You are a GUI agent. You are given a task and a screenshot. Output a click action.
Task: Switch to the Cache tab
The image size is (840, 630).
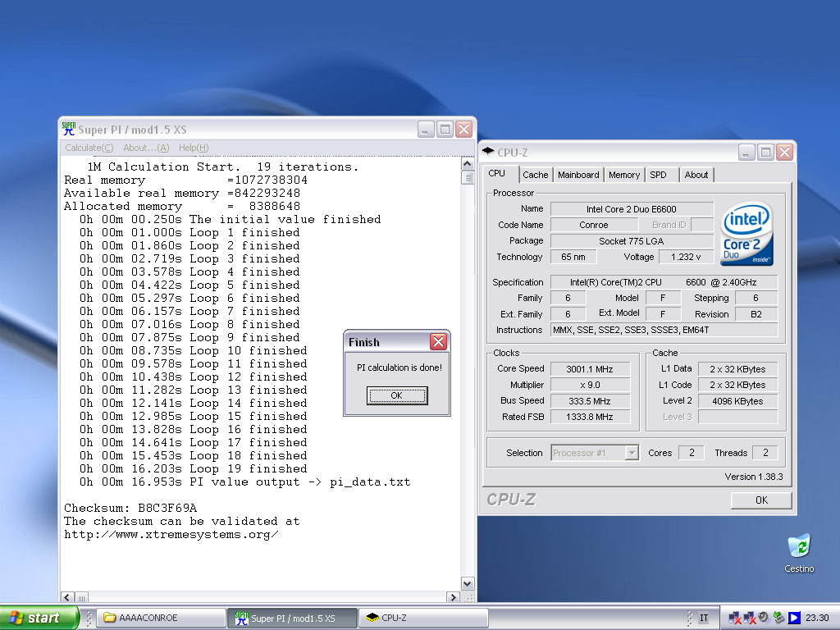pos(535,175)
